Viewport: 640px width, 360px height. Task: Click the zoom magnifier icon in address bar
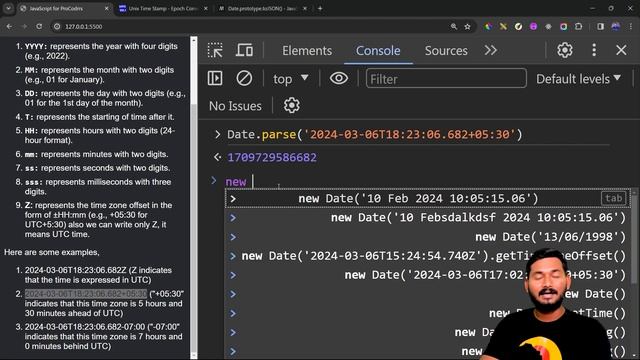(454, 27)
